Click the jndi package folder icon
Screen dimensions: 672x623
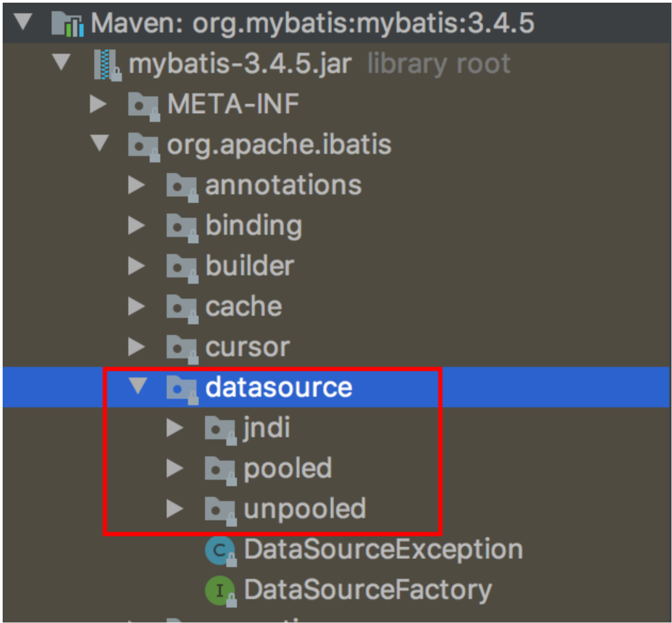click(x=220, y=429)
